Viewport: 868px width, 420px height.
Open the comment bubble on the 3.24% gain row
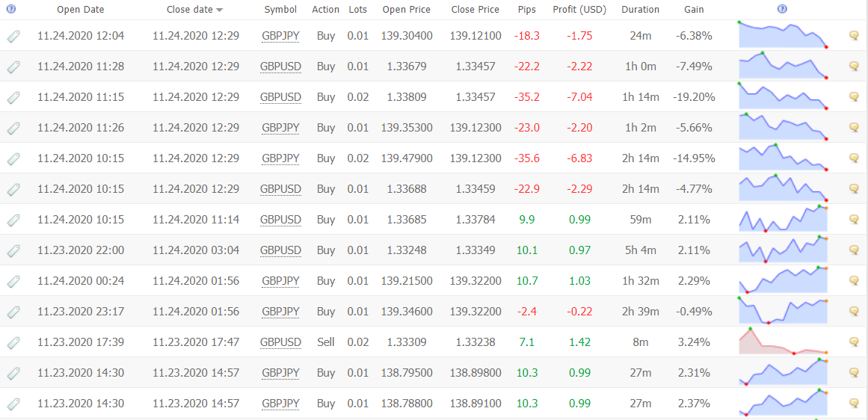click(x=854, y=342)
